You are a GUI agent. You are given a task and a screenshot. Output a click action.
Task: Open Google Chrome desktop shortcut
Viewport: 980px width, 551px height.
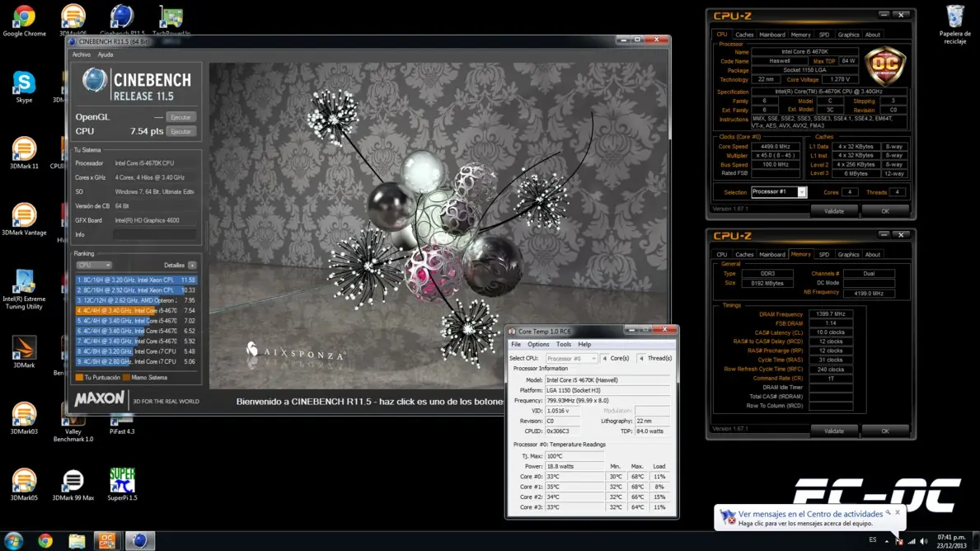coord(24,21)
